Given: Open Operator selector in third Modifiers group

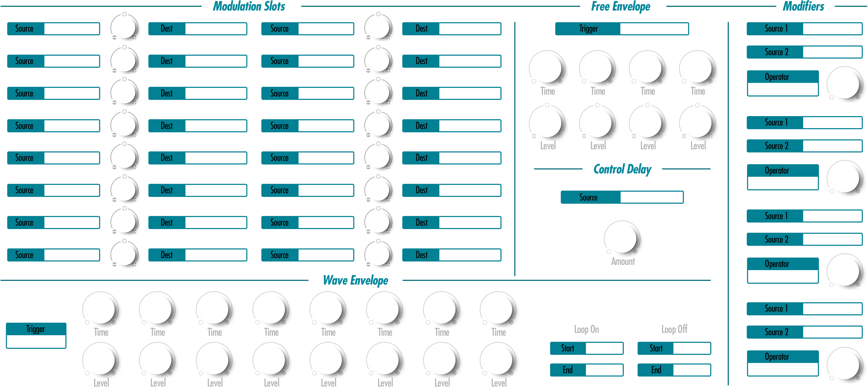Looking at the screenshot, I should (x=783, y=271).
